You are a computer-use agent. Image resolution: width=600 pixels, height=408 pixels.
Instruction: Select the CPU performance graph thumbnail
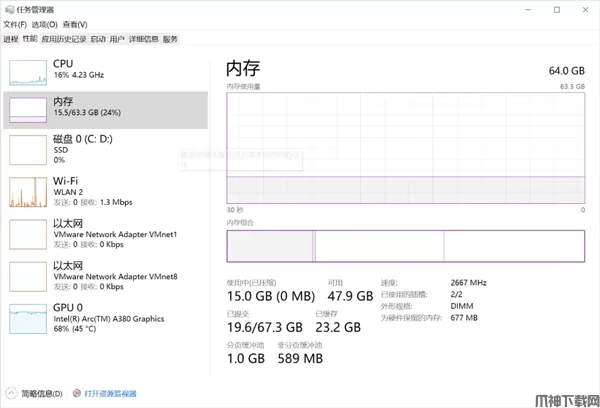pyautogui.click(x=27, y=71)
